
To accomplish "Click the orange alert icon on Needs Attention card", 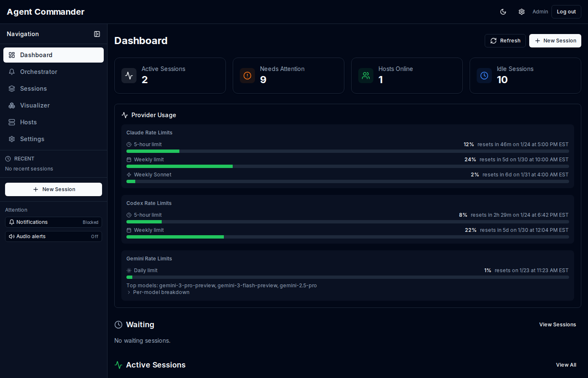I will [x=247, y=76].
